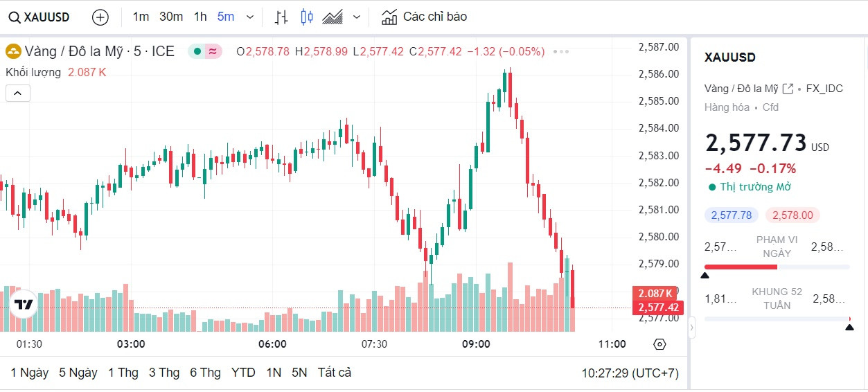Click the TradingView logo icon

click(24, 304)
